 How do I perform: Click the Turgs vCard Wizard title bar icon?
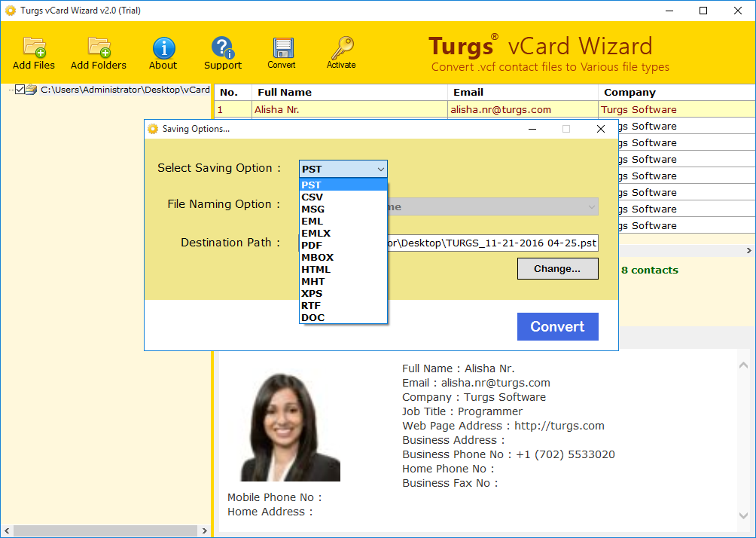point(10,11)
